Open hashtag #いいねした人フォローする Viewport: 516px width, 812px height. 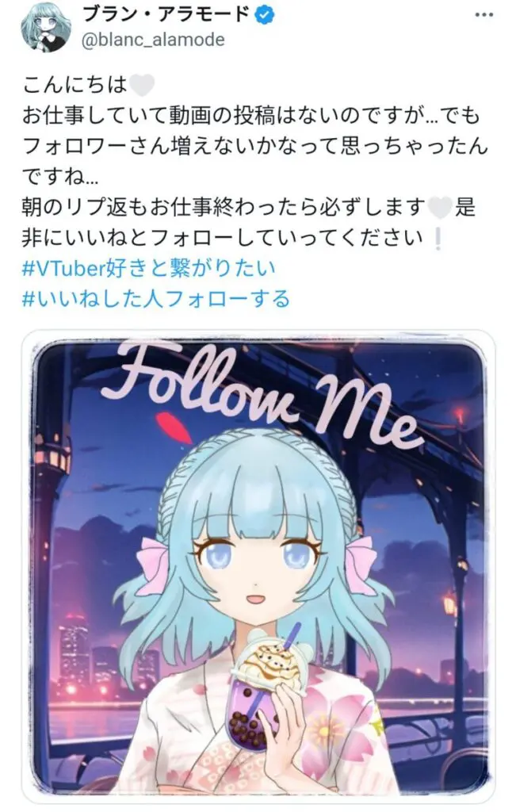pyautogui.click(x=156, y=299)
